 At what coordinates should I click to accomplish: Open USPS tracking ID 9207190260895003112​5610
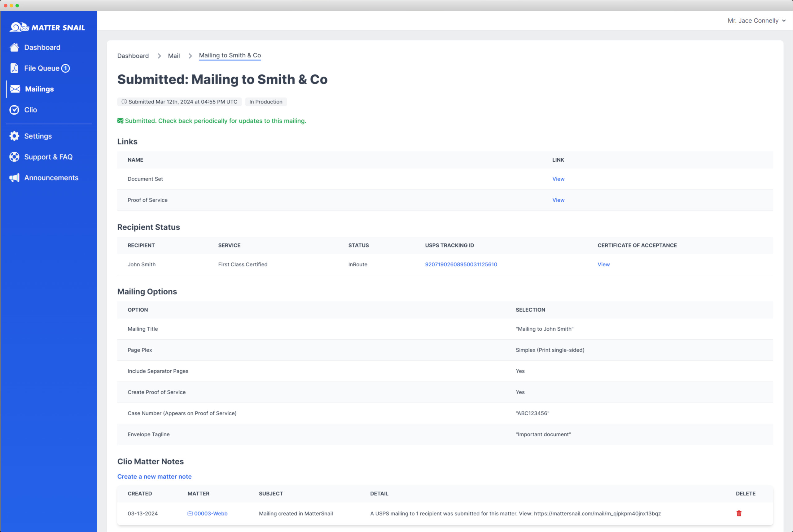tap(461, 264)
